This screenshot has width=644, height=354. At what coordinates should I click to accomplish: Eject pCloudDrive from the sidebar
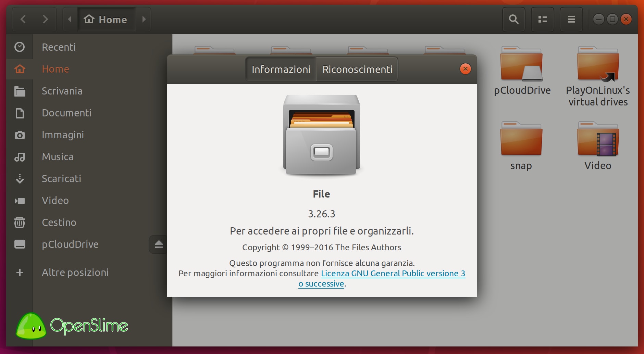click(x=159, y=244)
